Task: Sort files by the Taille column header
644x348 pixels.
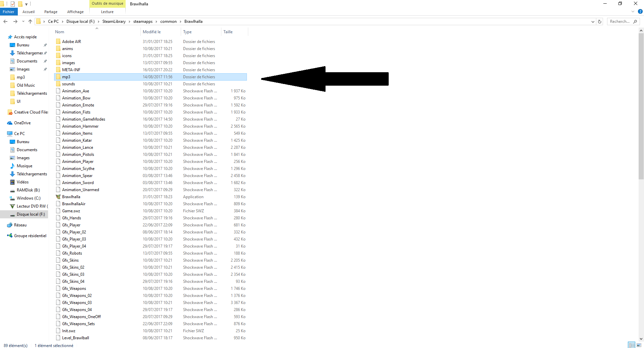Action: (234, 32)
